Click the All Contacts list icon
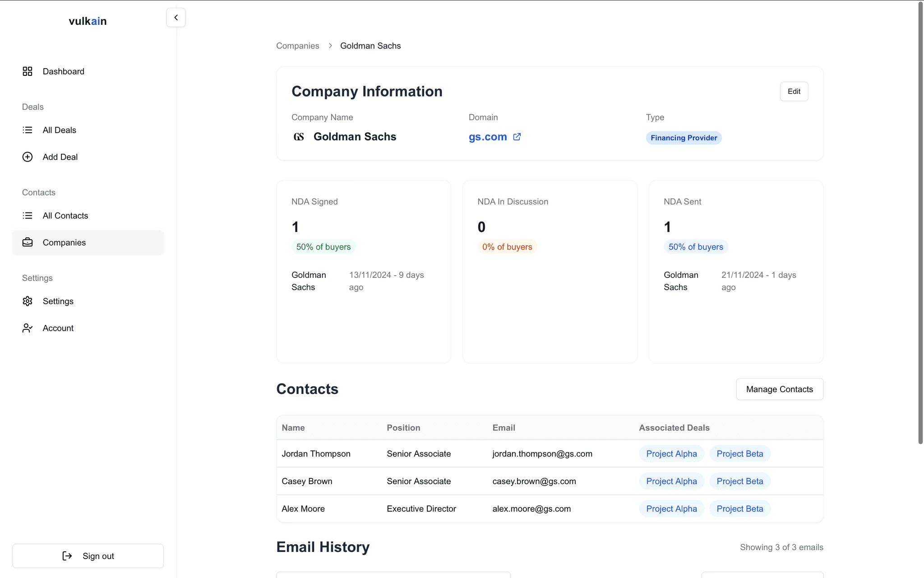This screenshot has height=578, width=924. 28,216
